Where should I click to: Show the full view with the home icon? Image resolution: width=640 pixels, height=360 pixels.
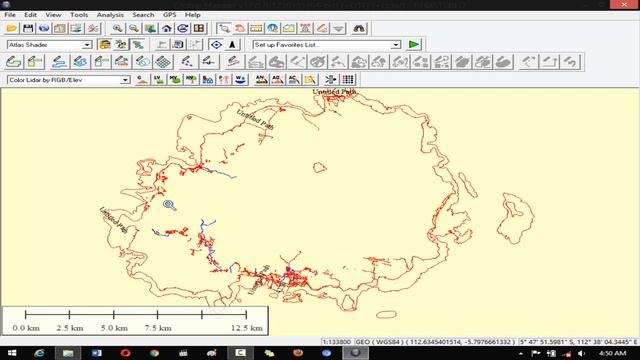point(167,28)
